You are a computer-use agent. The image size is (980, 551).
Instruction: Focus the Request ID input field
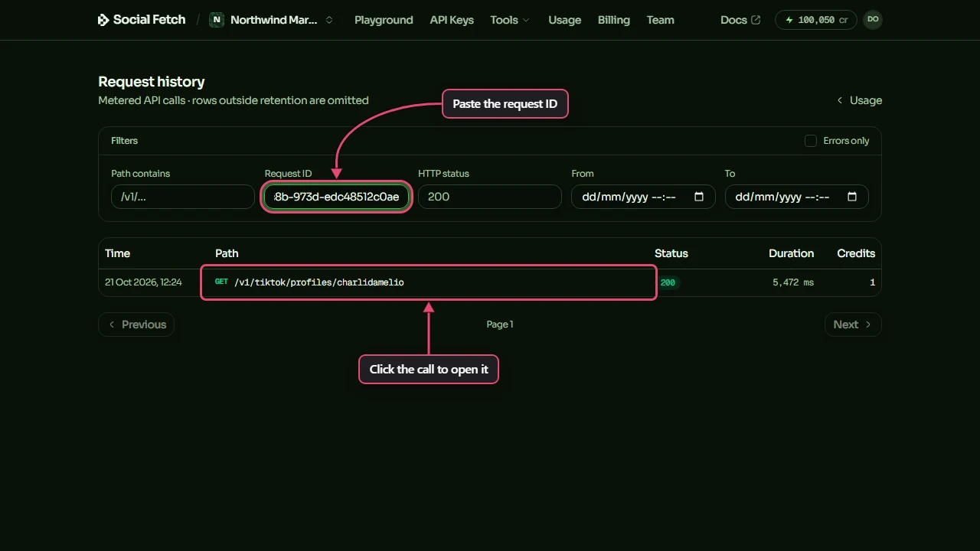pyautogui.click(x=336, y=197)
